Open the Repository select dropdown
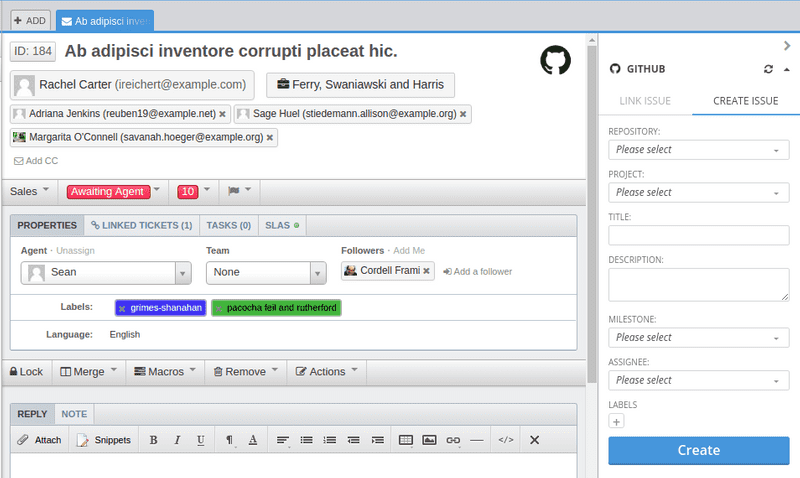This screenshot has height=478, width=800. tap(698, 150)
